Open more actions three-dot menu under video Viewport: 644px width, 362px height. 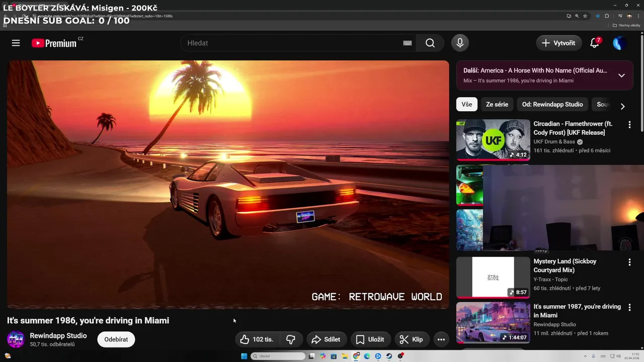click(441, 339)
